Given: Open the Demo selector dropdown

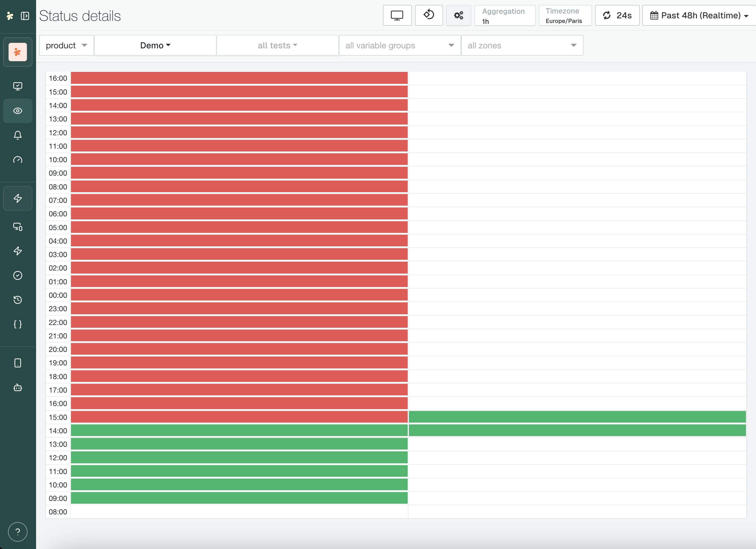Looking at the screenshot, I should [155, 45].
